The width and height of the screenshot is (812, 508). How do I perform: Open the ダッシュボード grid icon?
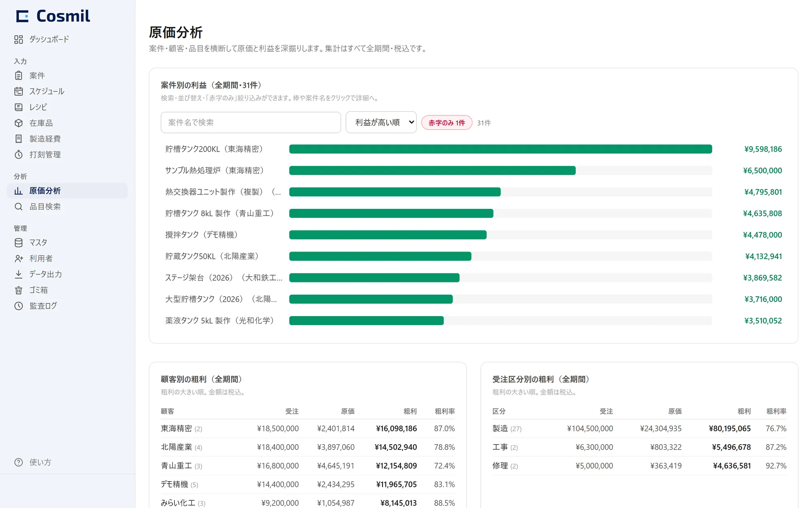pyautogui.click(x=19, y=39)
